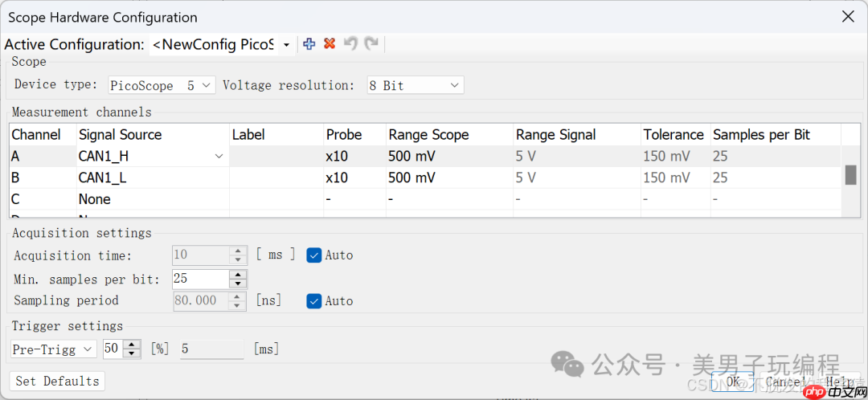The image size is (868, 400).
Task: Close the Scope Hardware Configuration dialog
Action: 847,17
